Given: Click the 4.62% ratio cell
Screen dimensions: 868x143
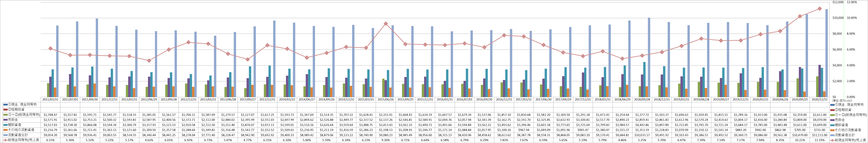Looking at the screenshot, I should tap(149, 140).
